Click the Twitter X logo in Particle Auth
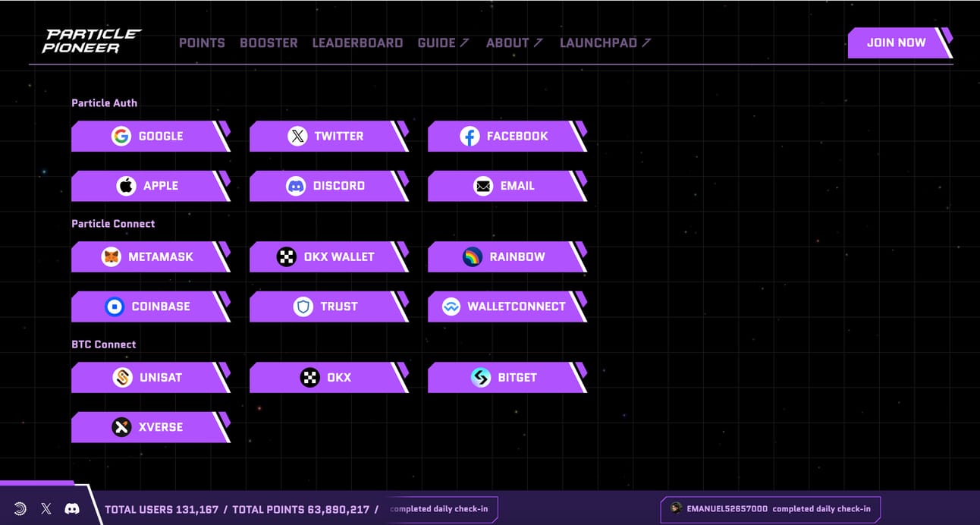The width and height of the screenshot is (980, 525). click(297, 137)
